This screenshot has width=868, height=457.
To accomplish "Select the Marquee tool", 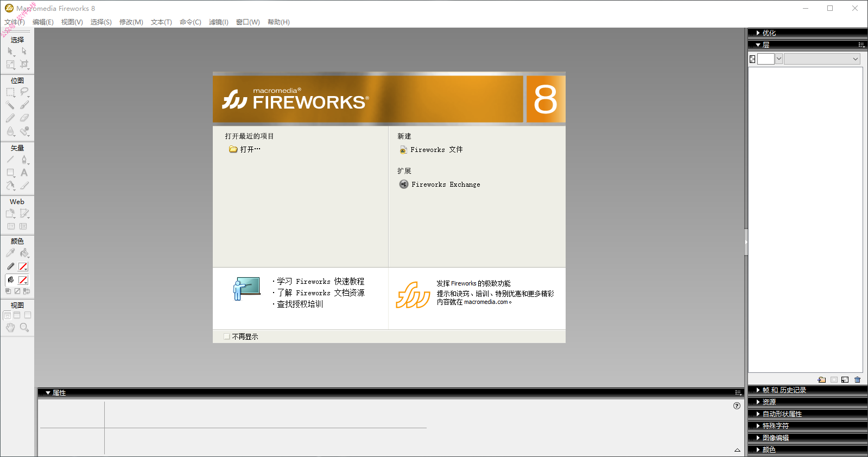I will point(10,92).
